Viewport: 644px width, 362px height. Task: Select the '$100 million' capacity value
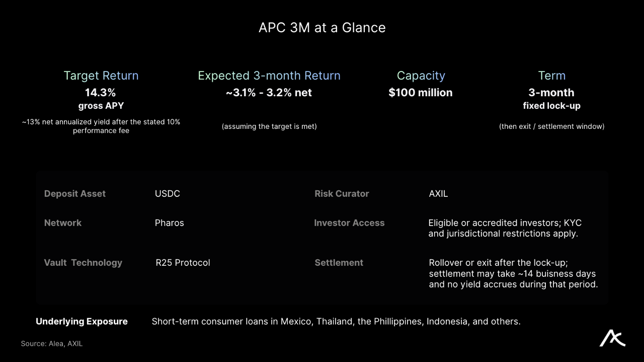[x=421, y=93]
